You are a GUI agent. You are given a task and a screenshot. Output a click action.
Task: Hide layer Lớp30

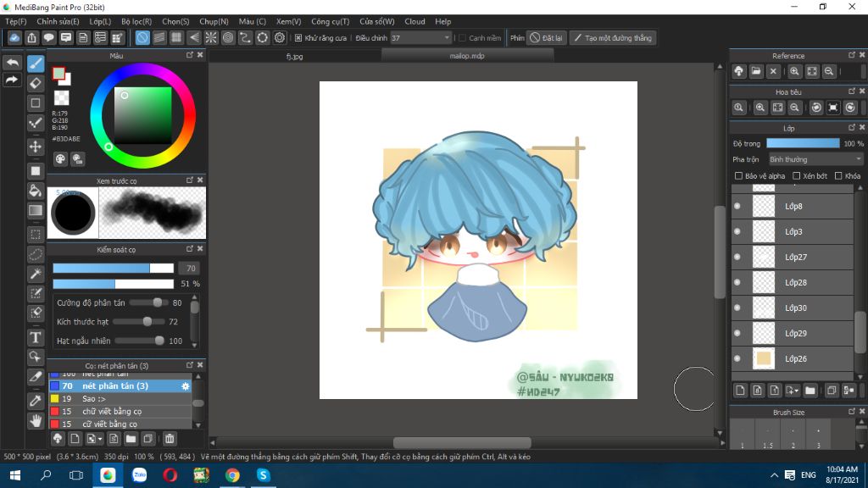pyautogui.click(x=737, y=308)
